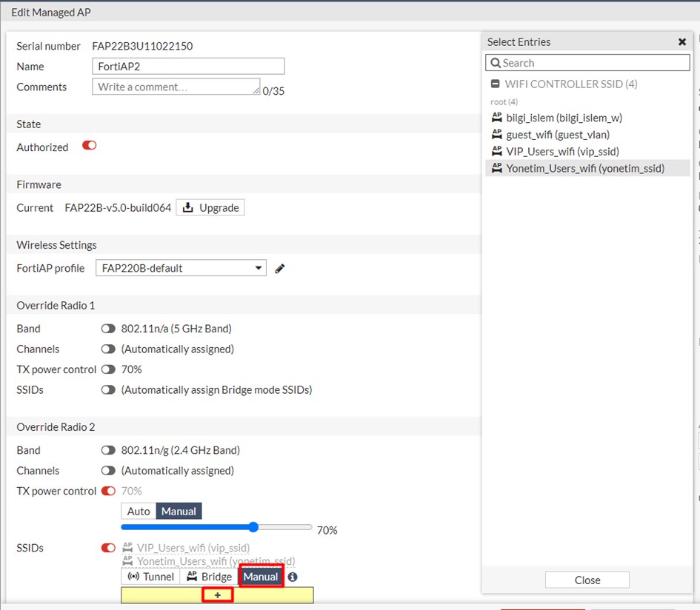
Task: Click the info icon next to Manual SSID mode
Action: pyautogui.click(x=293, y=577)
